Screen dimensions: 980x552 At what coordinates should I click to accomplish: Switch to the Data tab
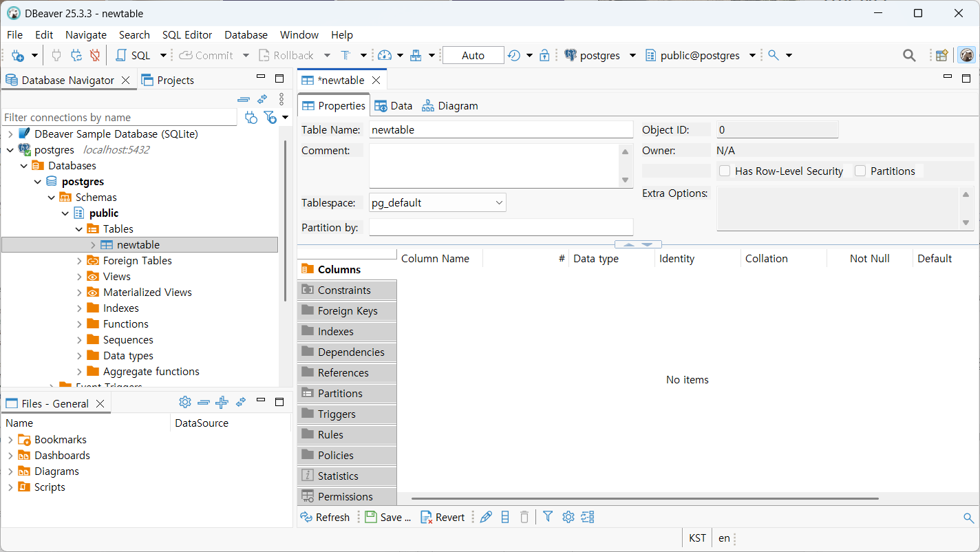[x=394, y=105]
